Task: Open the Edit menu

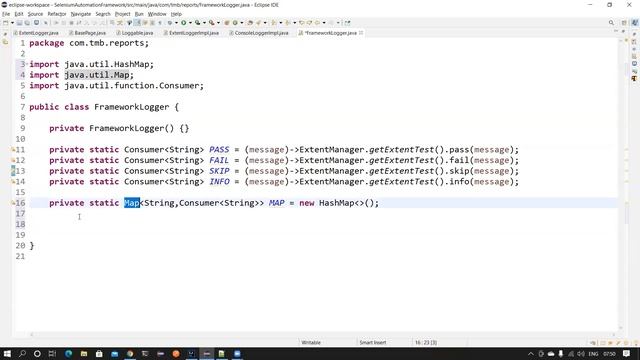Action: click(x=19, y=14)
